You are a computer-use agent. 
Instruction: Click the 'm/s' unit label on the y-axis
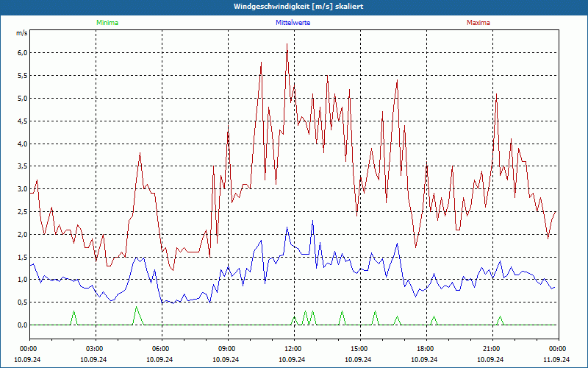[22, 33]
